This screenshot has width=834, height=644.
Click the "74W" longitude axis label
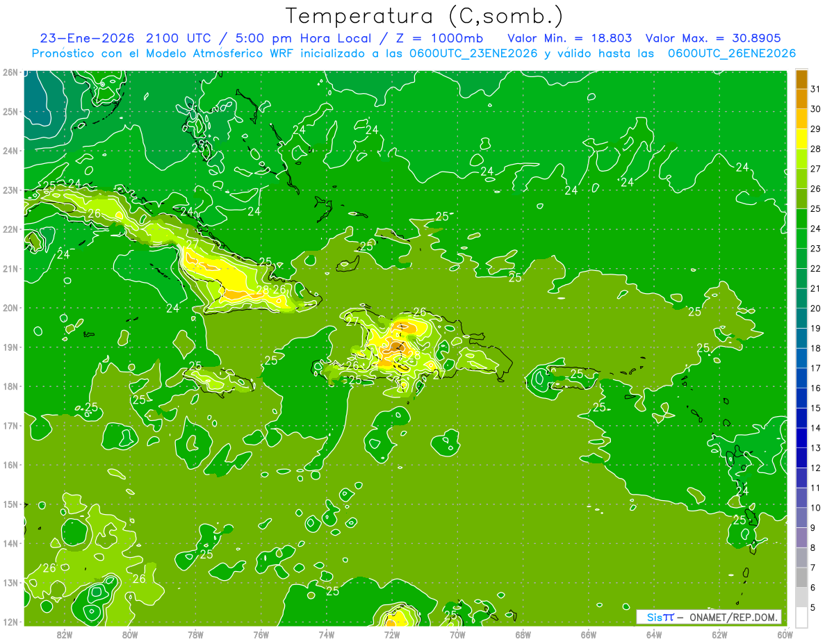(x=326, y=634)
